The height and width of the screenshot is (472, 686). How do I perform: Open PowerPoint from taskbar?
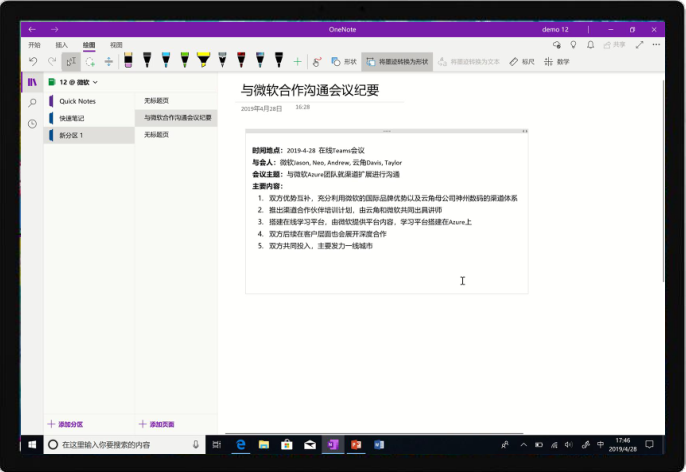coord(356,444)
